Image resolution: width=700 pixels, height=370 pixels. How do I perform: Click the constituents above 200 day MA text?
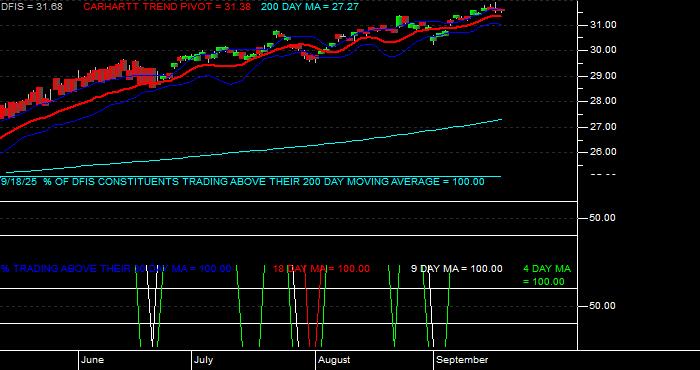click(242, 182)
